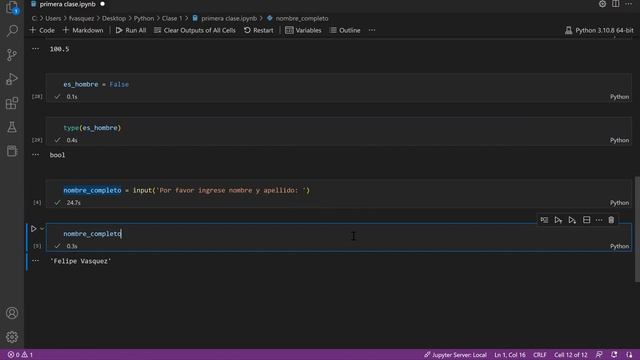This screenshot has width=640, height=360.
Task: Open output options for 'Felipe Vasquez' output
Action: point(36,260)
